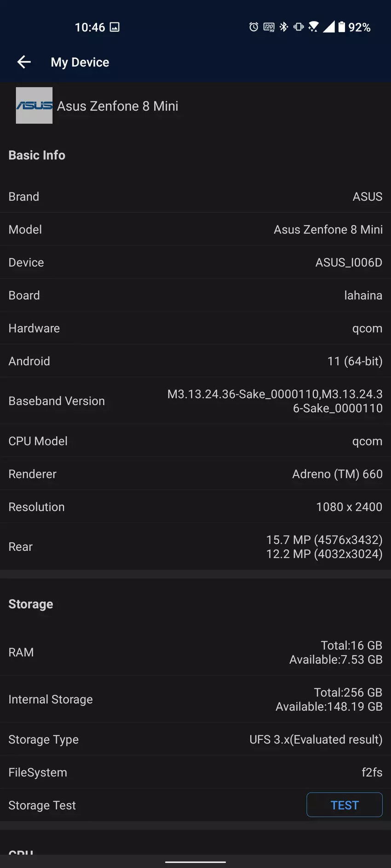Screen dimensions: 391x868
Task: Tap the vibrate mode status icon
Action: pos(299,27)
